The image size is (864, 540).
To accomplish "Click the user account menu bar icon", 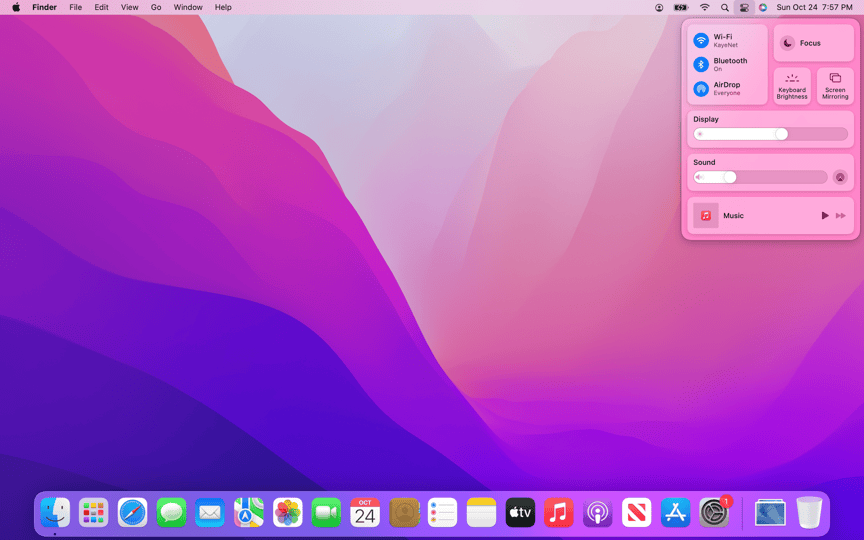I will coord(659,7).
